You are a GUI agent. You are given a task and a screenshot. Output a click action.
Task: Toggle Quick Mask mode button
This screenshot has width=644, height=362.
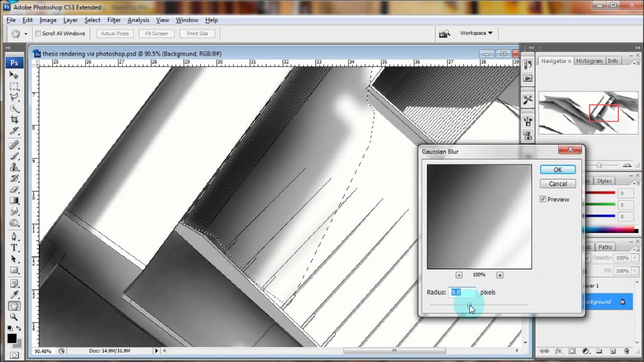point(14,355)
